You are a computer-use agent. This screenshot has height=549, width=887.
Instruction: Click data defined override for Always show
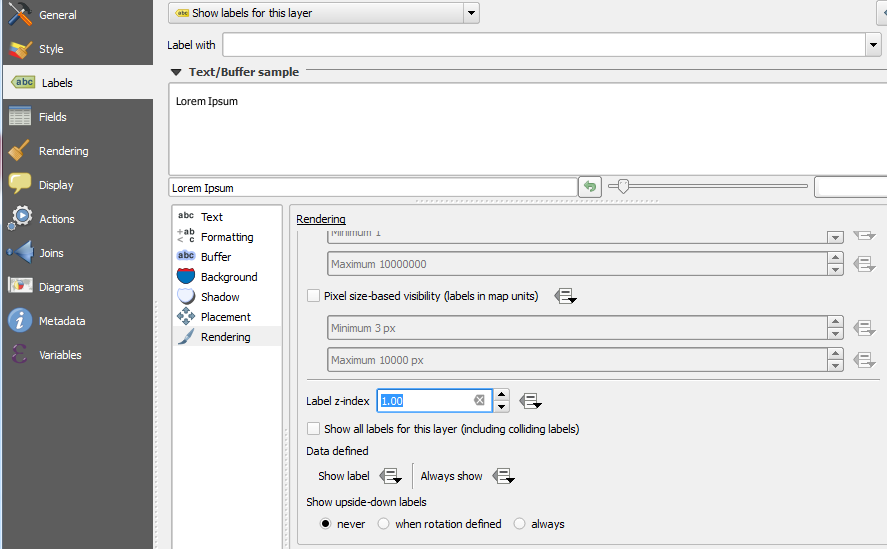pos(503,476)
